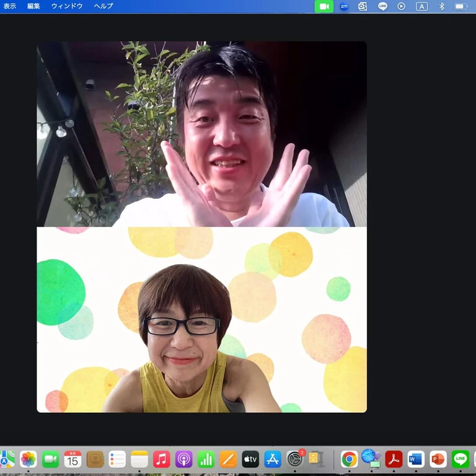
Task: Show battery status menu
Action: click(461, 6)
